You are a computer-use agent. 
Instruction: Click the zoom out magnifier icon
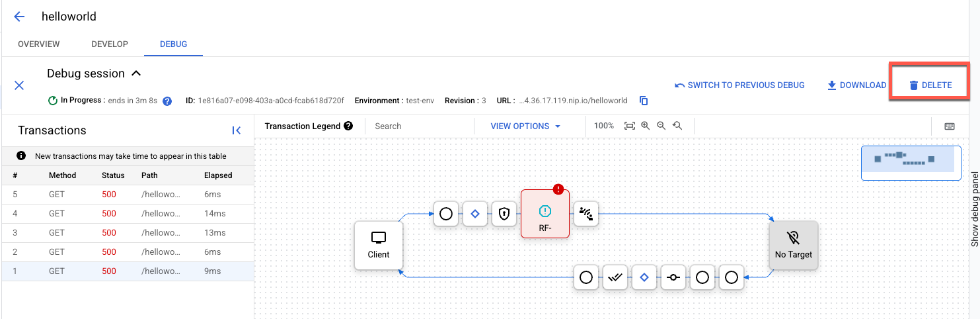[661, 126]
